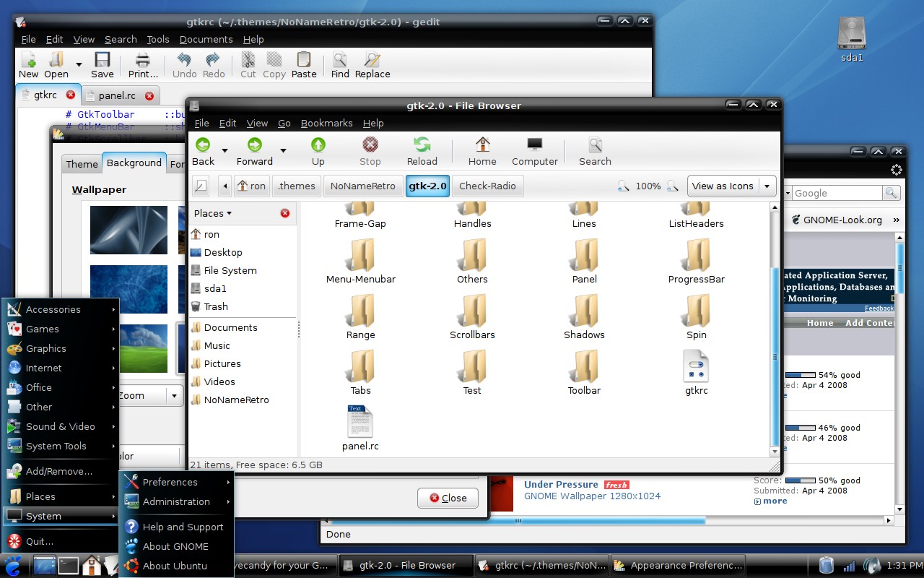Viewport: 924px width, 578px height.
Task: Click the Search icon in File Browser
Action: [x=595, y=145]
